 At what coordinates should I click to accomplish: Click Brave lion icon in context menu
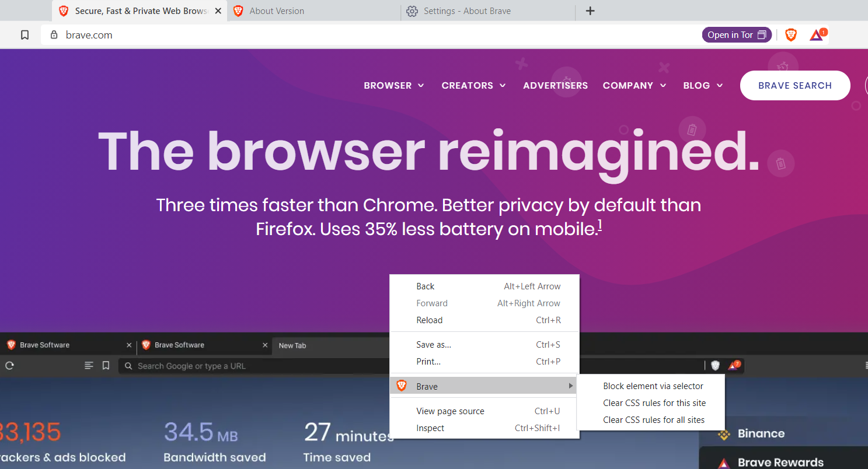[402, 386]
